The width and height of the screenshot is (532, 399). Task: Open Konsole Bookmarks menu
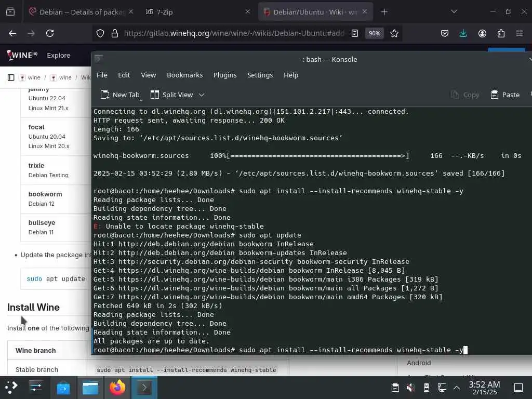[184, 75]
